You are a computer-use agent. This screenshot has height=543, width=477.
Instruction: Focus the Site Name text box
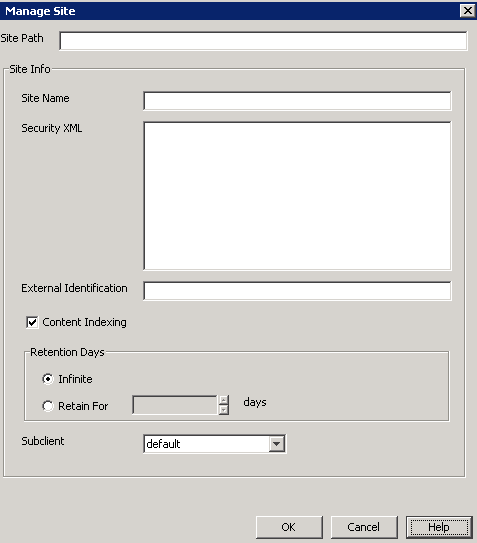[297, 101]
